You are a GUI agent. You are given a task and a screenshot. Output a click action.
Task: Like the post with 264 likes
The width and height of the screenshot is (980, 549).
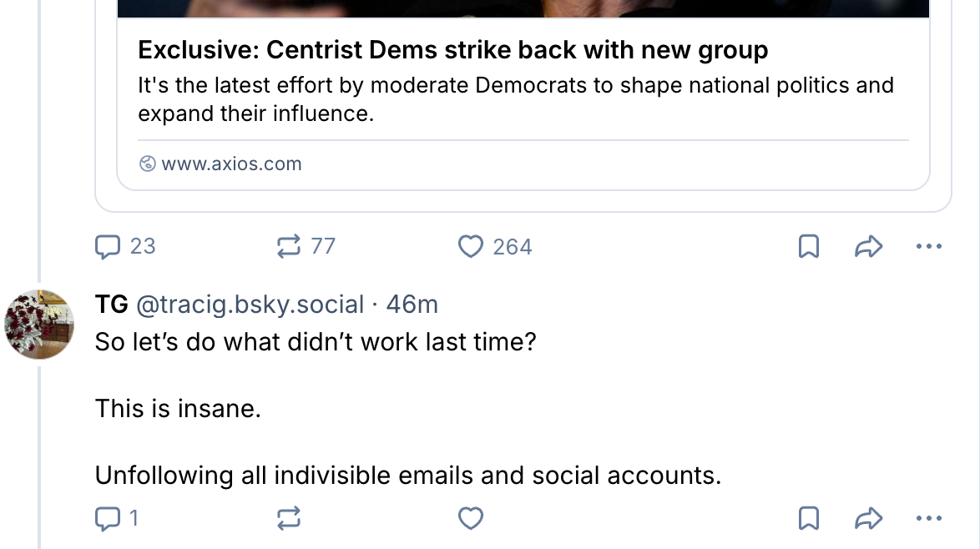471,247
